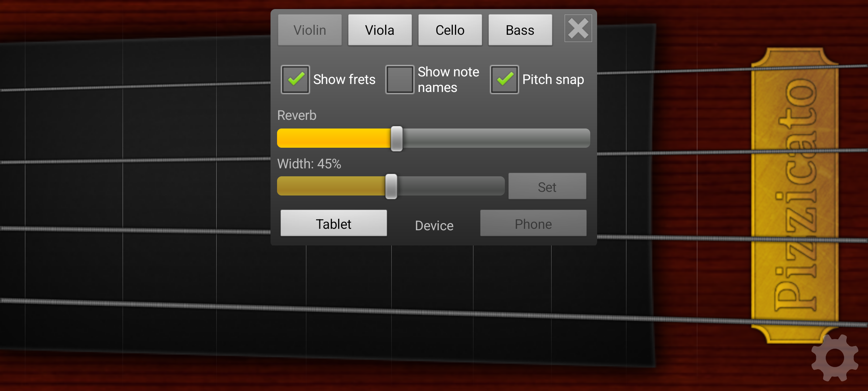The image size is (868, 391).
Task: Enable the Show note names checkbox
Action: (400, 79)
